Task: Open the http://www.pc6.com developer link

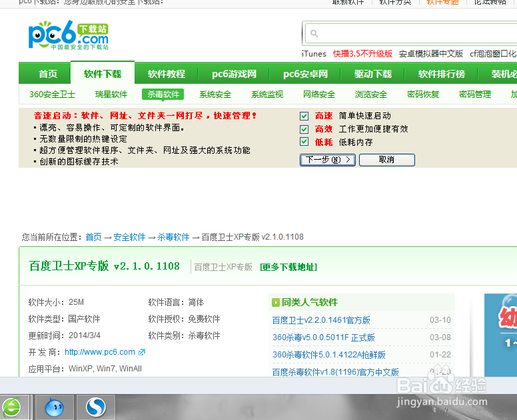Action: (x=100, y=352)
